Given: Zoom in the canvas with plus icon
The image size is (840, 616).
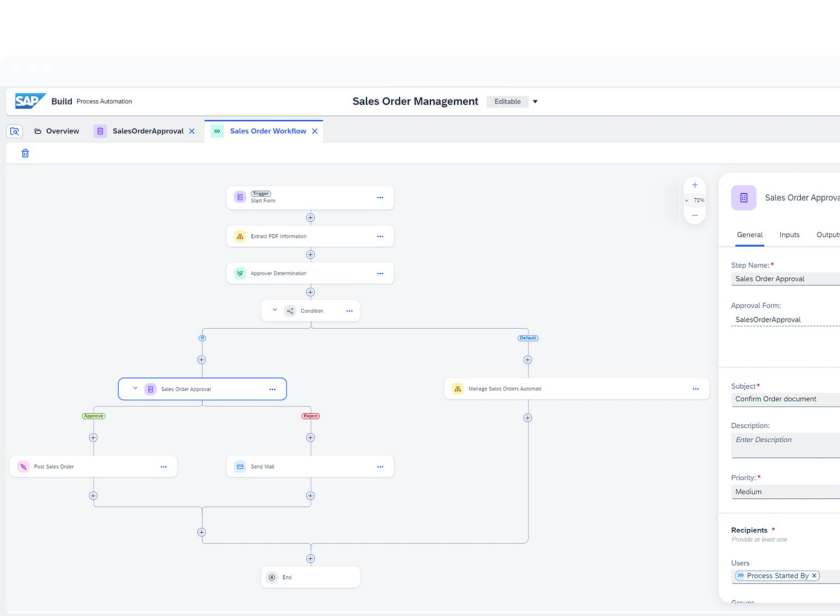Looking at the screenshot, I should (694, 185).
